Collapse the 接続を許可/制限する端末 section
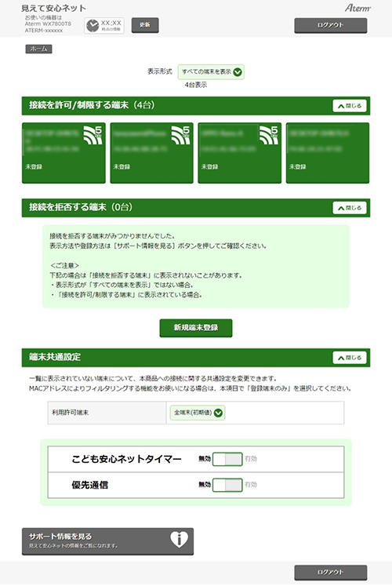 [x=350, y=106]
